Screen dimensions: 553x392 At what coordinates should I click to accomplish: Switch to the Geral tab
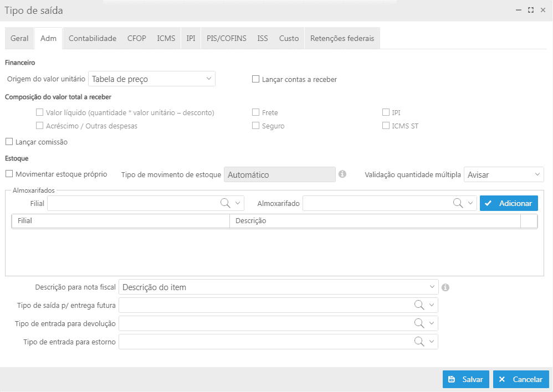19,38
